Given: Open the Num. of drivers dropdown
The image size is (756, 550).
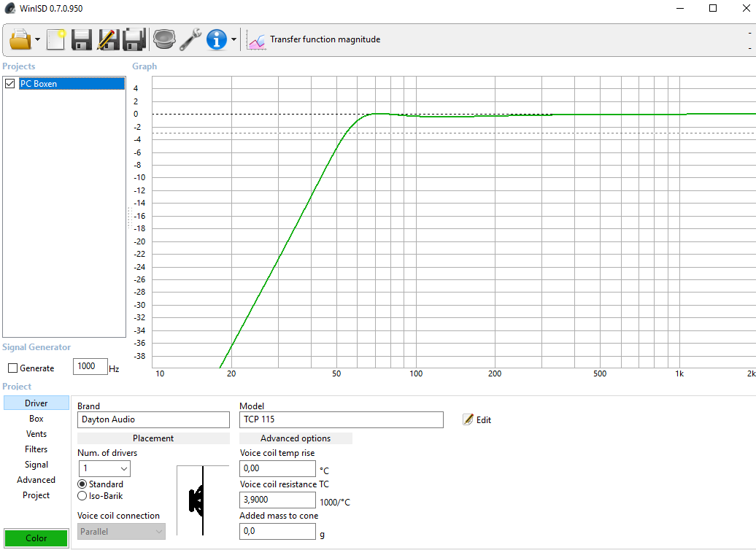Looking at the screenshot, I should click(x=104, y=468).
